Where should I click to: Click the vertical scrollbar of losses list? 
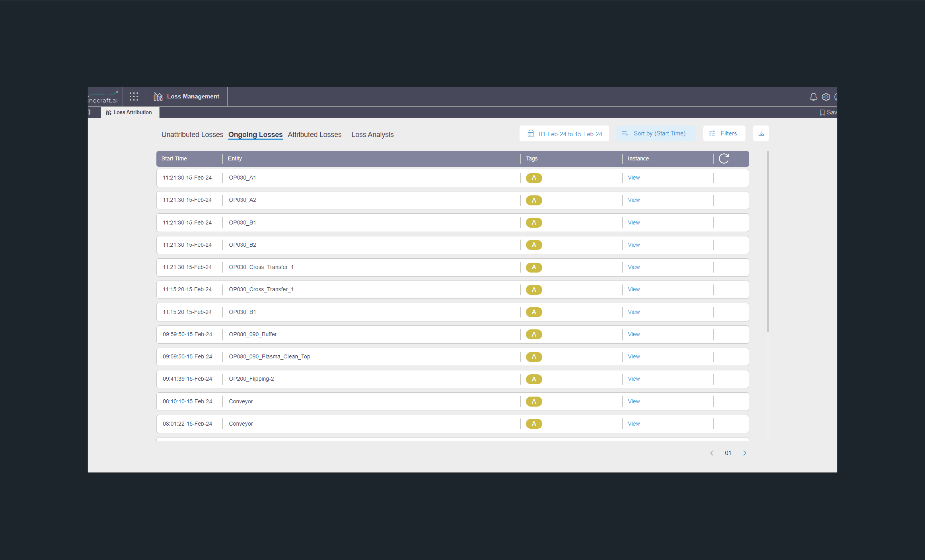[768, 242]
